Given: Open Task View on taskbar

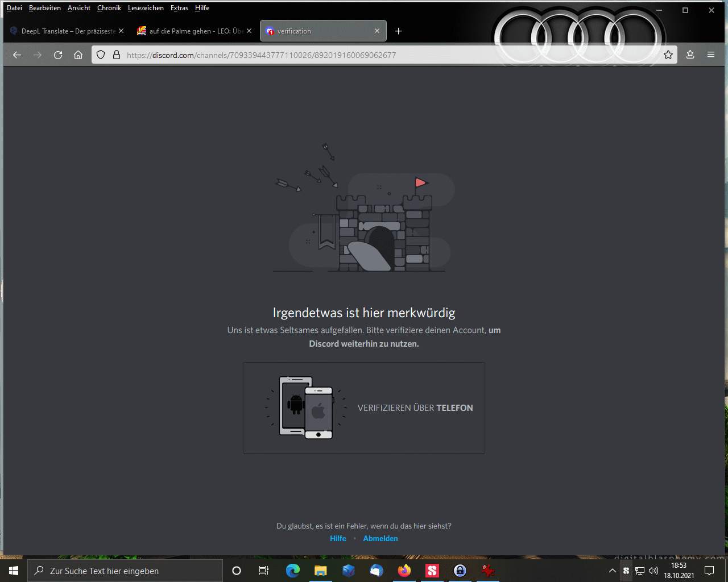Looking at the screenshot, I should pyautogui.click(x=264, y=571).
